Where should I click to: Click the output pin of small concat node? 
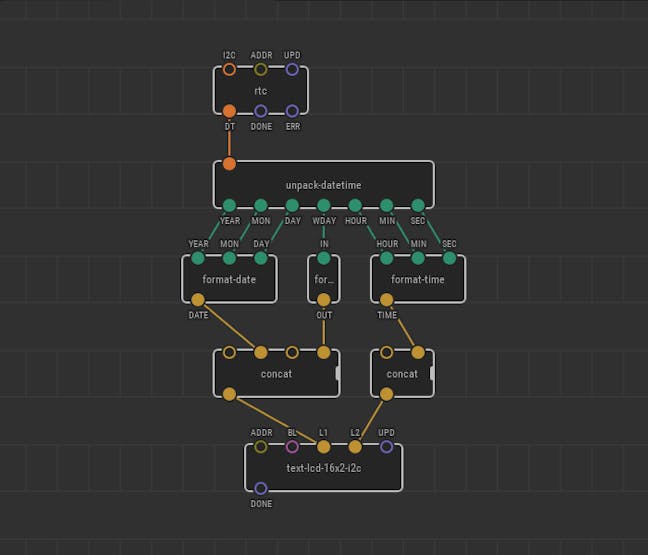(x=386, y=394)
